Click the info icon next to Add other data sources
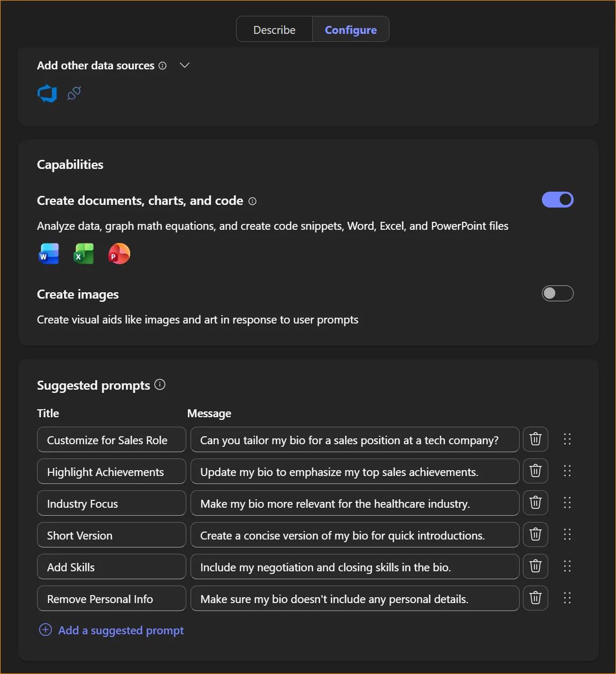Image resolution: width=616 pixels, height=674 pixels. (x=162, y=66)
